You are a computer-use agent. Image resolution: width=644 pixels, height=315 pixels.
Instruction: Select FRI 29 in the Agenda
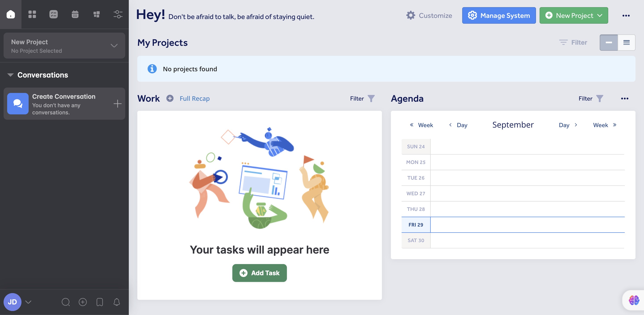(416, 225)
